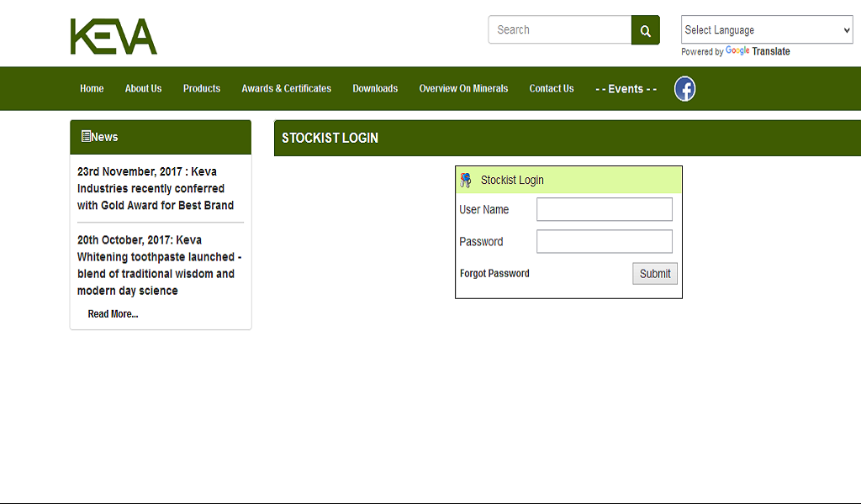Focus the Search text field
The image size is (861, 504).
[559, 29]
